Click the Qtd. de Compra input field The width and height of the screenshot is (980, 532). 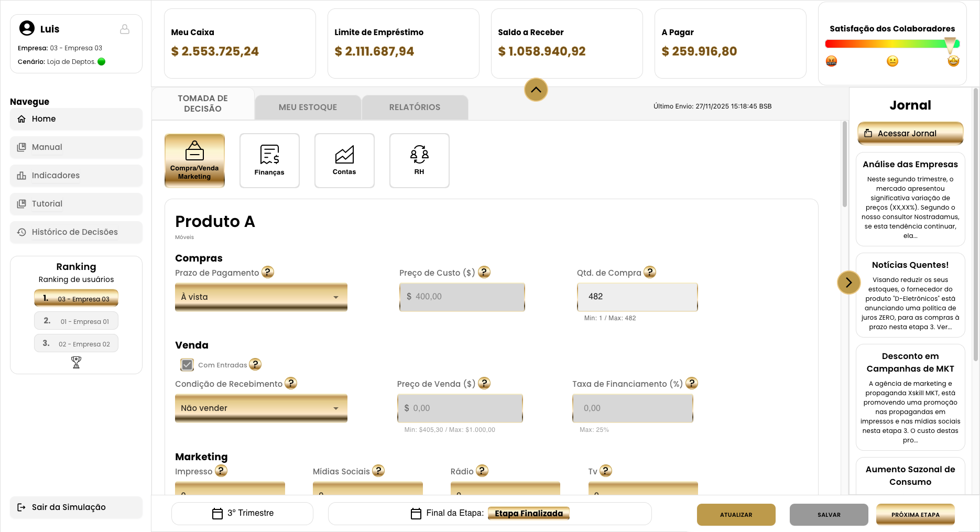tap(637, 297)
